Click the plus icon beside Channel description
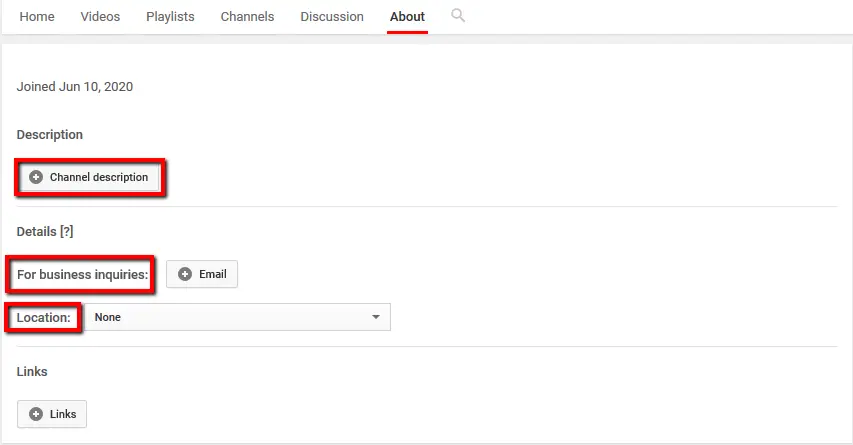This screenshot has height=445, width=853. click(x=36, y=177)
